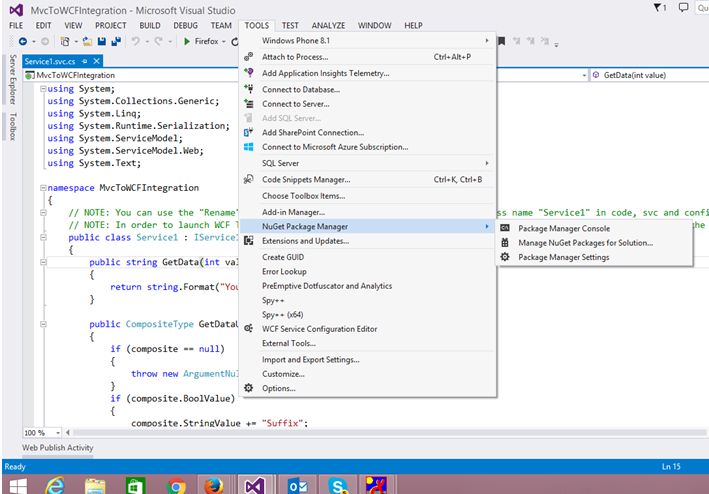Open the DEBUG menu
Screen dimensions: 709x494
[x=185, y=26]
